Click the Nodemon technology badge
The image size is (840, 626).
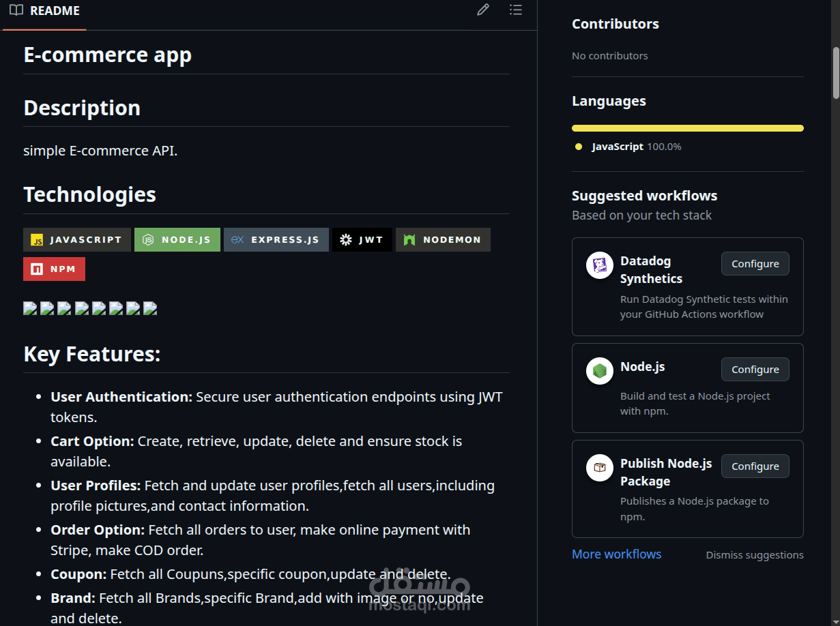click(x=443, y=239)
